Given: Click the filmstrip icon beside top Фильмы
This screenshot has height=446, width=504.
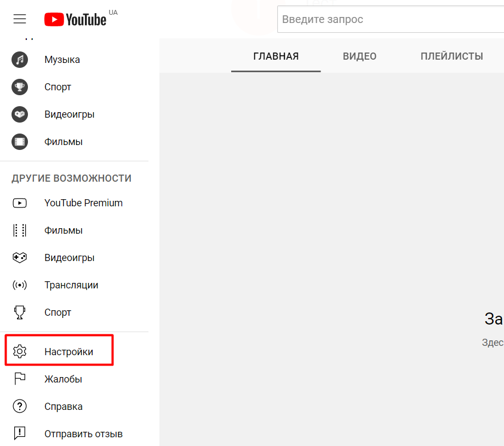Looking at the screenshot, I should [20, 142].
